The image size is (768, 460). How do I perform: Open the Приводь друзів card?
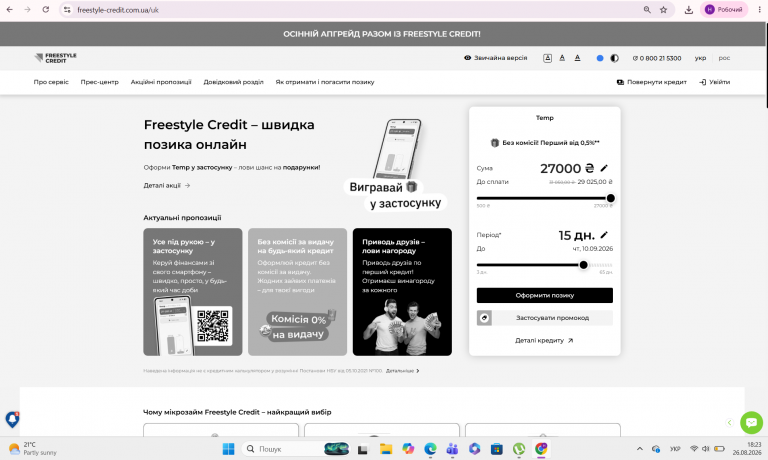[402, 291]
